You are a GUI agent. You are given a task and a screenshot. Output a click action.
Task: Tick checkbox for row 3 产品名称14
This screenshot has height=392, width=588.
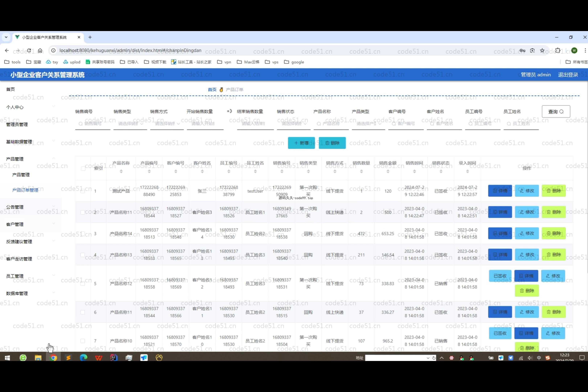click(83, 234)
